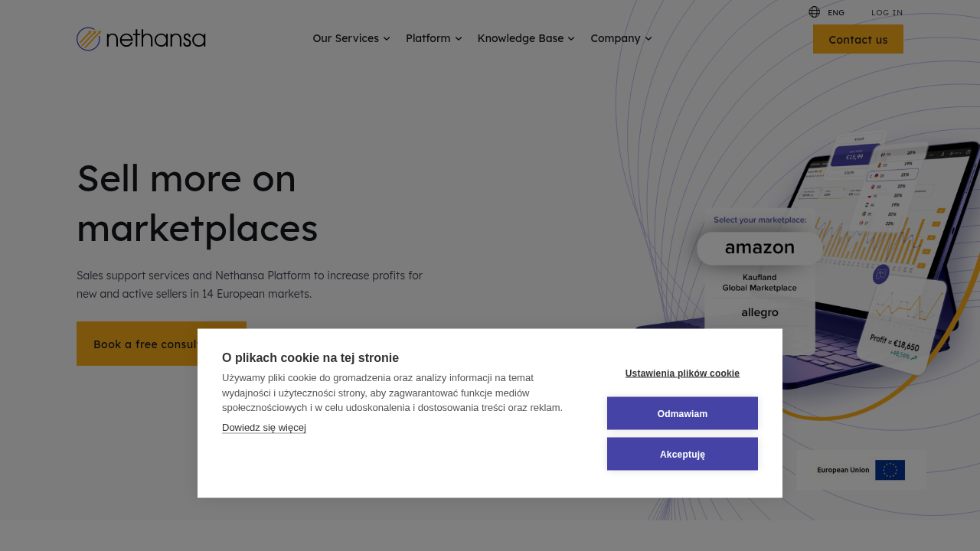Image resolution: width=980 pixels, height=551 pixels.
Task: Open Ustawienia plików cookie settings
Action: pos(682,373)
